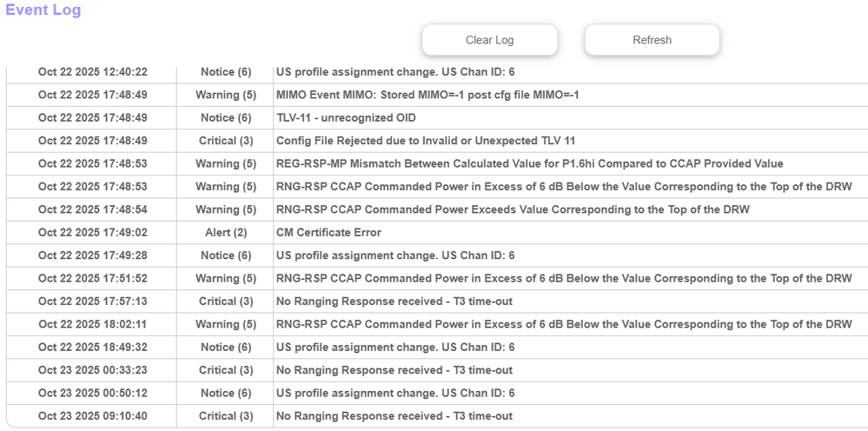Select the MIMO Event Stored MIMO message
This screenshot has width=868, height=431.
coord(427,95)
